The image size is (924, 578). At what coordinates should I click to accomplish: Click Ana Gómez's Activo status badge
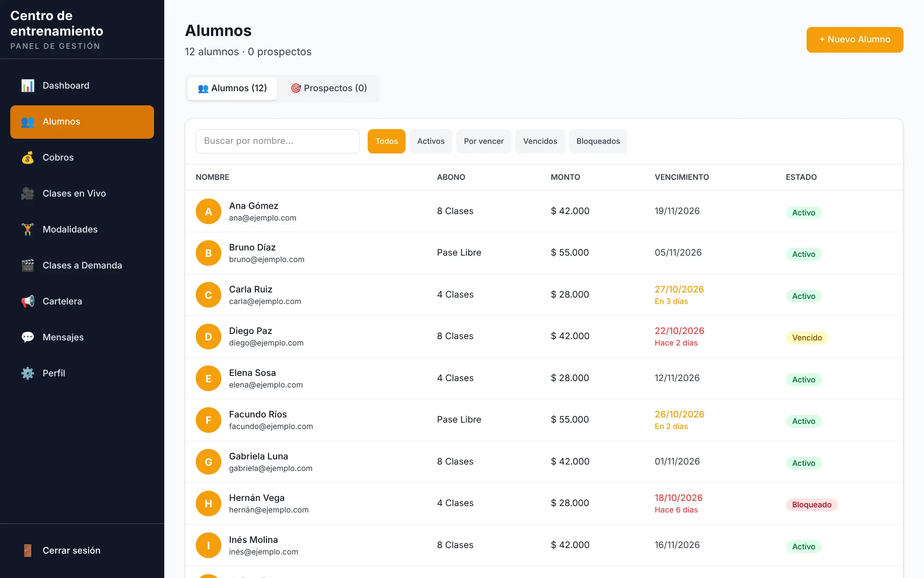point(803,213)
